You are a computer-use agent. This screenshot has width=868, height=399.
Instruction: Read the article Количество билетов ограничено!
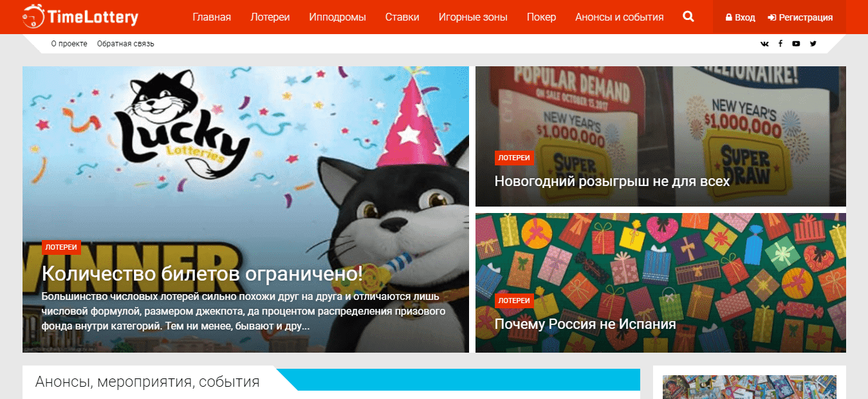point(202,274)
